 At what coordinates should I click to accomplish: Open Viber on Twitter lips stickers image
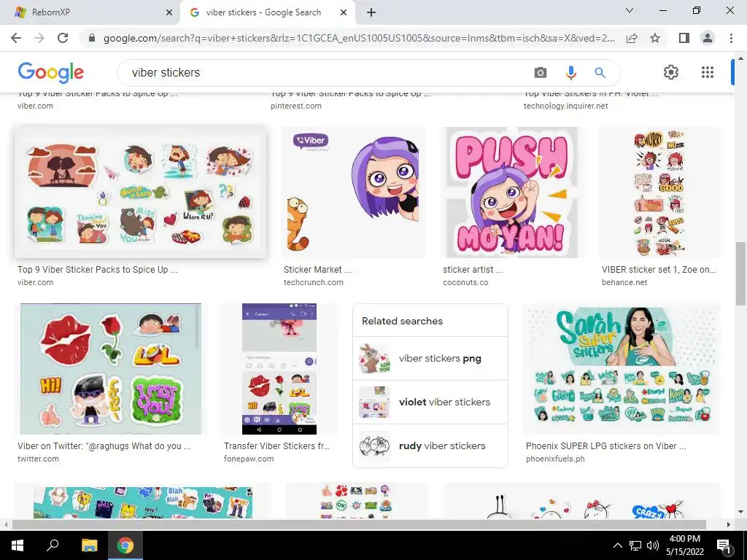point(111,369)
